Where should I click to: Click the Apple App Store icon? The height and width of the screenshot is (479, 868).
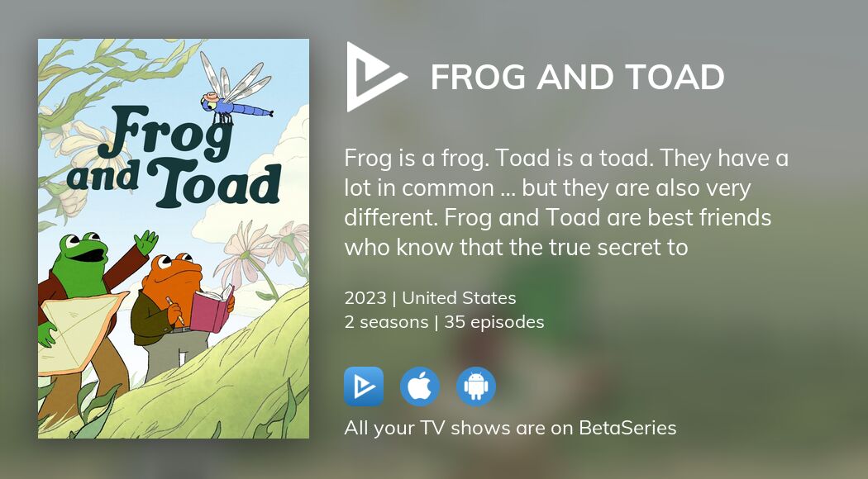pyautogui.click(x=420, y=387)
